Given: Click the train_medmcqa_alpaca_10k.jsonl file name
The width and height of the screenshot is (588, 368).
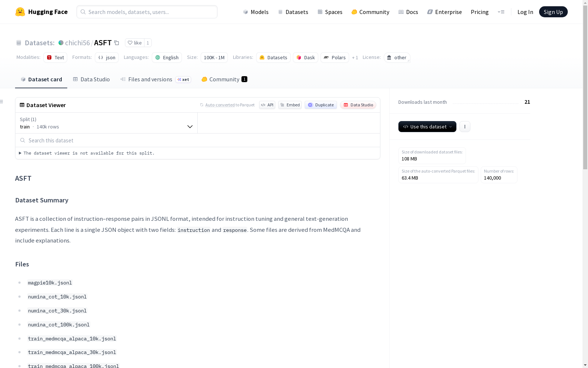Looking at the screenshot, I should pyautogui.click(x=72, y=339).
